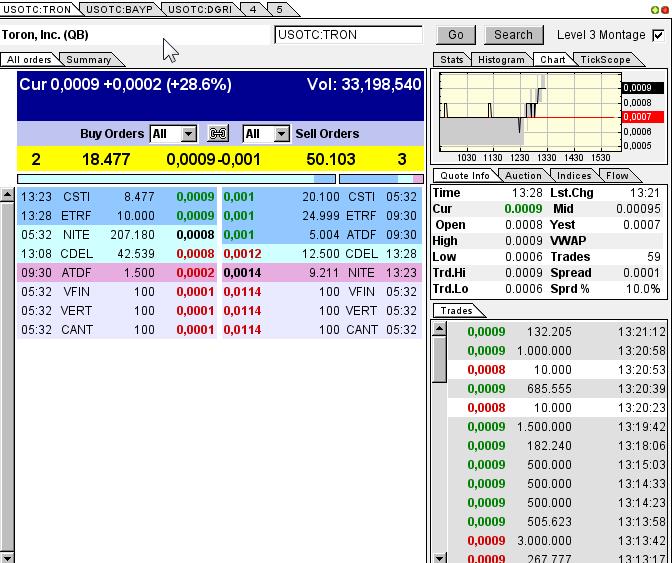The height and width of the screenshot is (563, 672).
Task: Click the sell side depth bar
Action: click(x=381, y=179)
